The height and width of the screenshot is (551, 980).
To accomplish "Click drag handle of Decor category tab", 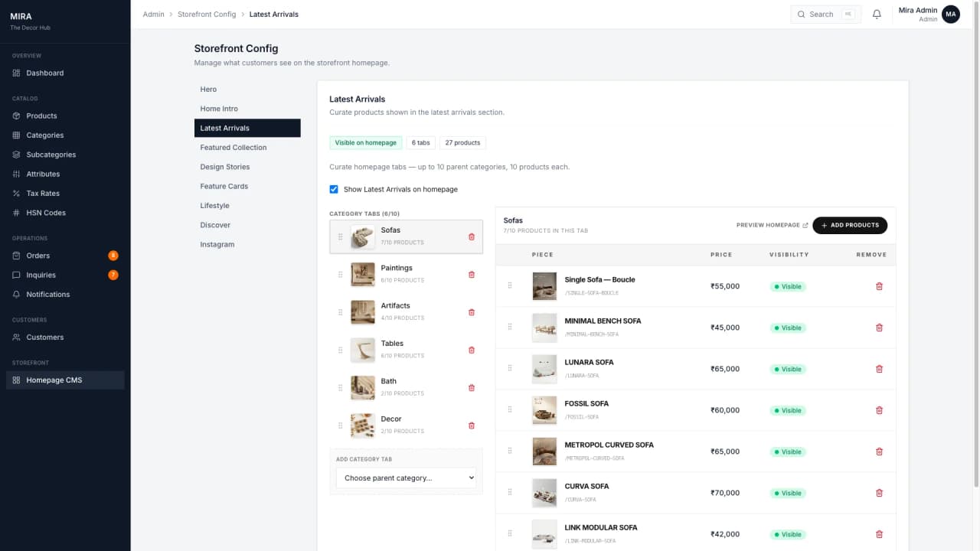I will (341, 425).
